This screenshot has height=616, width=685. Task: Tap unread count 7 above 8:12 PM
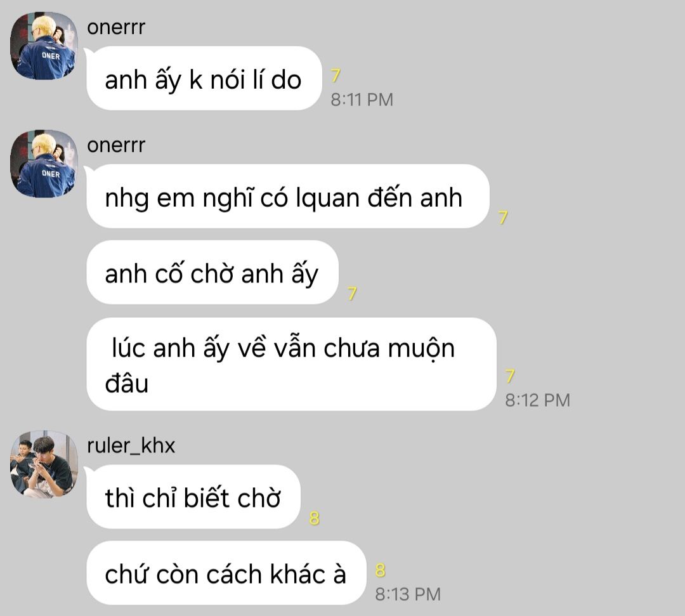(510, 376)
